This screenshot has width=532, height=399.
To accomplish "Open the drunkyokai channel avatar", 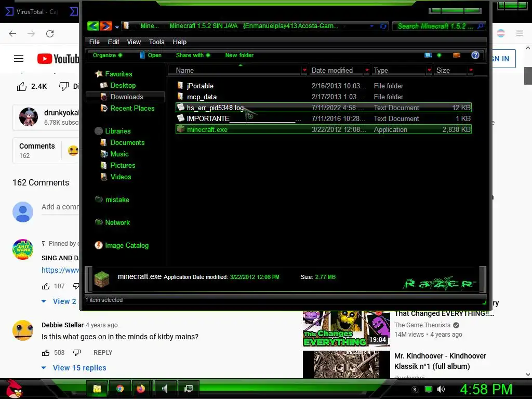I will [x=29, y=117].
